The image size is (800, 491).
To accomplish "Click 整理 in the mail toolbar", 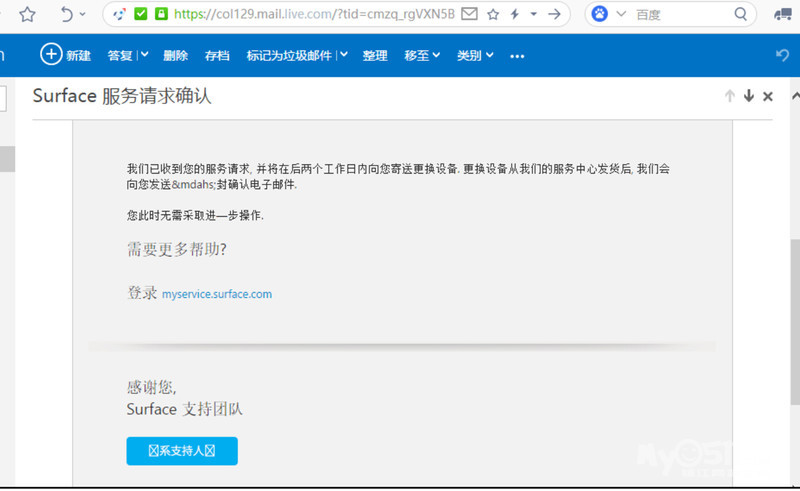I will pyautogui.click(x=375, y=55).
